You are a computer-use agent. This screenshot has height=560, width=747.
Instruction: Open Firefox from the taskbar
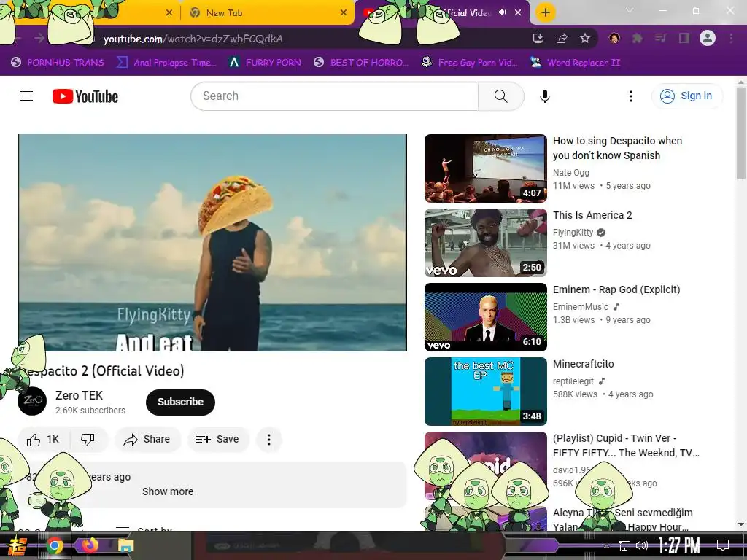[90, 545]
